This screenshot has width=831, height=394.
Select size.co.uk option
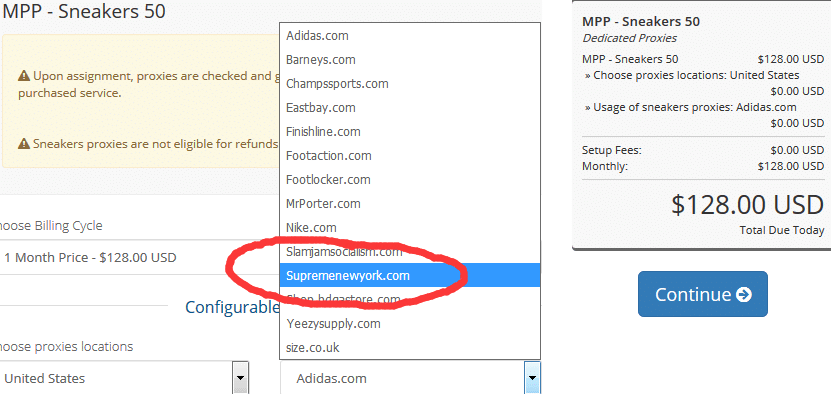[x=410, y=348]
